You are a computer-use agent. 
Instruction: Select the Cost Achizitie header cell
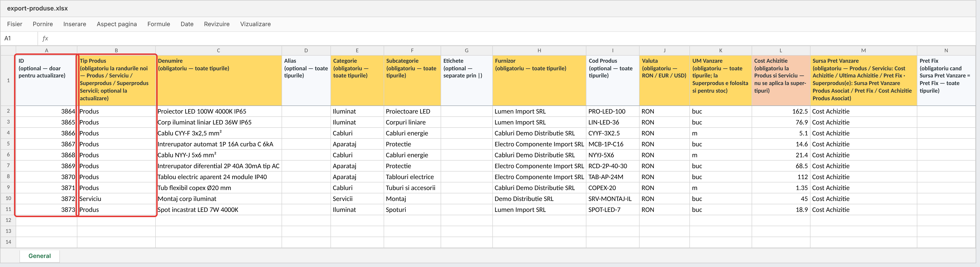[781, 80]
